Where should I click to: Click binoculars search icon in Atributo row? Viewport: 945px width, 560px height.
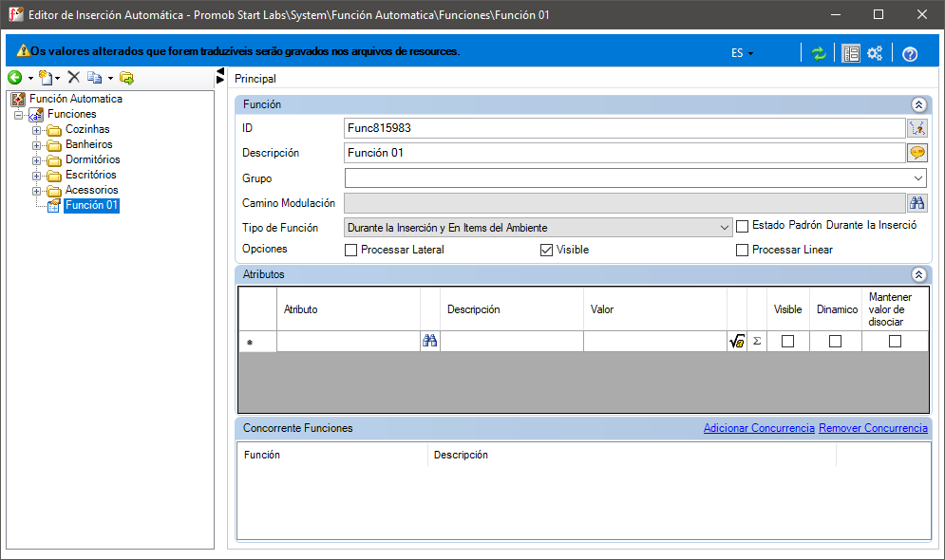coord(429,341)
